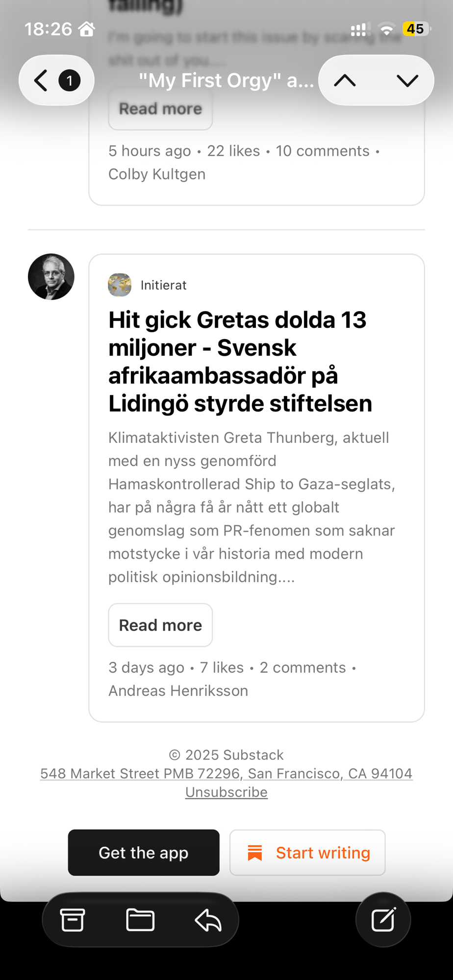Tap the Wi-Fi status icon
The height and width of the screenshot is (980, 453).
387,29
